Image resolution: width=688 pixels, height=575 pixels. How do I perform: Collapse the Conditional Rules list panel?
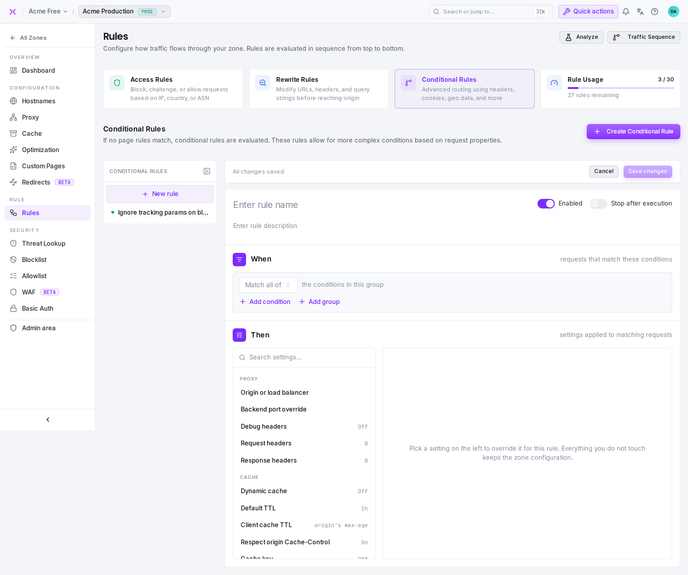click(207, 171)
